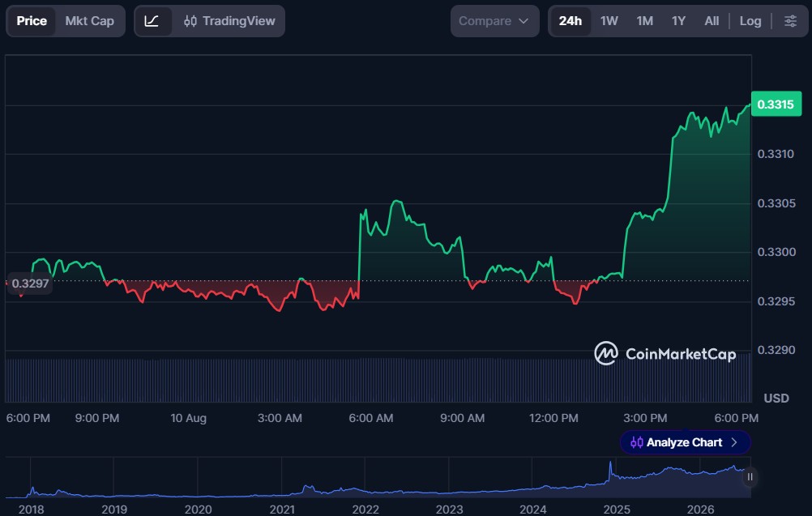Click 2020 on the range navigator

tap(198, 510)
